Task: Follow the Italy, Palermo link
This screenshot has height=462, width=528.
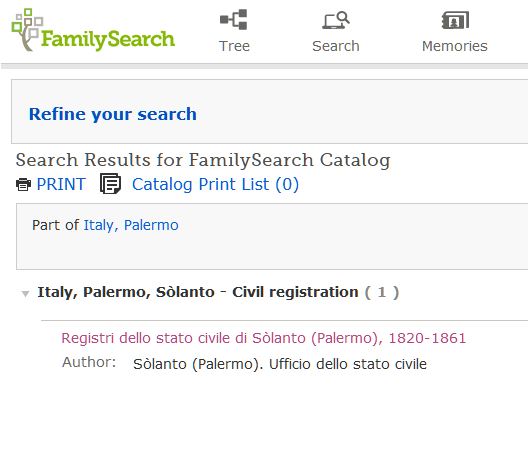Action: click(131, 225)
